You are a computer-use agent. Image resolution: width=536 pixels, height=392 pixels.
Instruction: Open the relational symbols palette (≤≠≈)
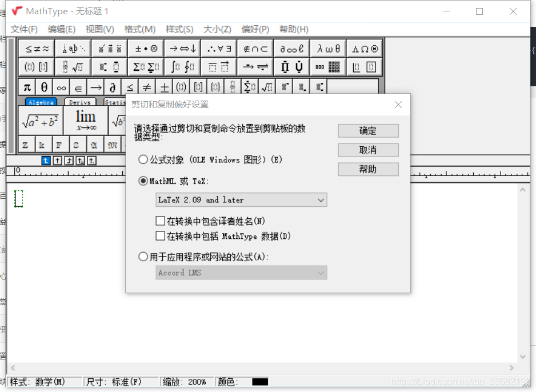pyautogui.click(x=37, y=49)
